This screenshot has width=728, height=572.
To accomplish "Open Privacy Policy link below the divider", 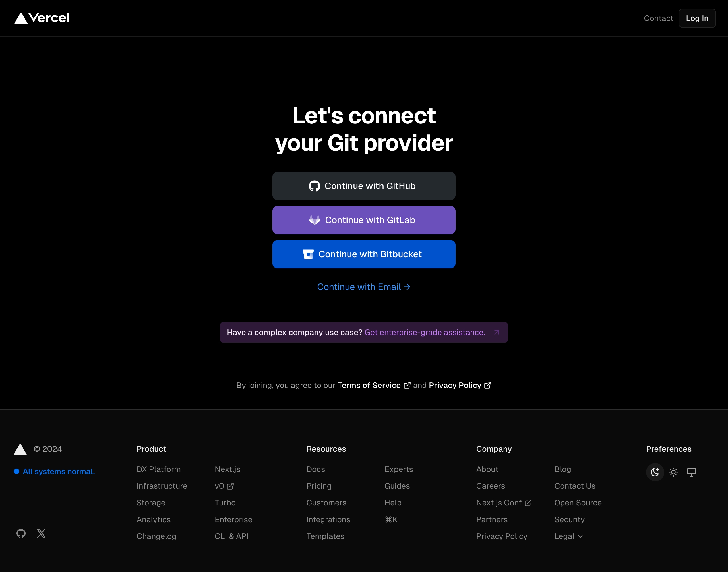I will [460, 386].
